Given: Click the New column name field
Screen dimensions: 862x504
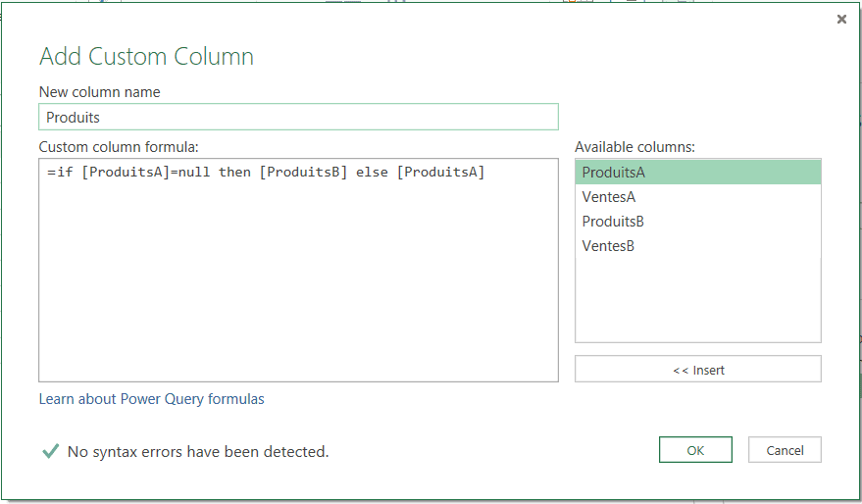Looking at the screenshot, I should click(x=298, y=117).
